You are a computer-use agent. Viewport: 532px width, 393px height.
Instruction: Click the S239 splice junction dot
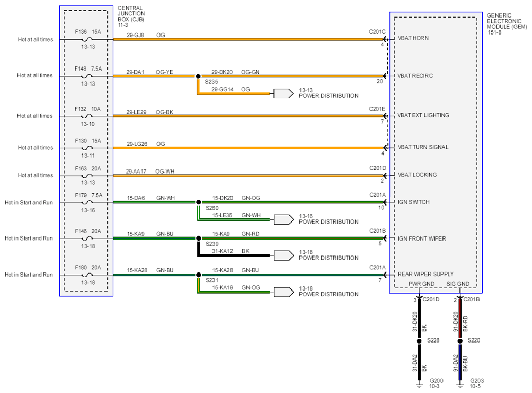tap(198, 238)
